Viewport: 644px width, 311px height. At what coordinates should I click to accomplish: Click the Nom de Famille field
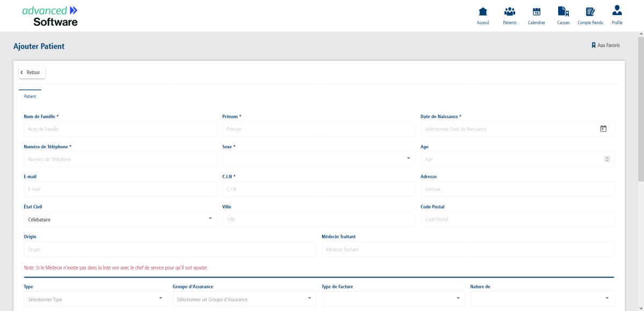(120, 129)
